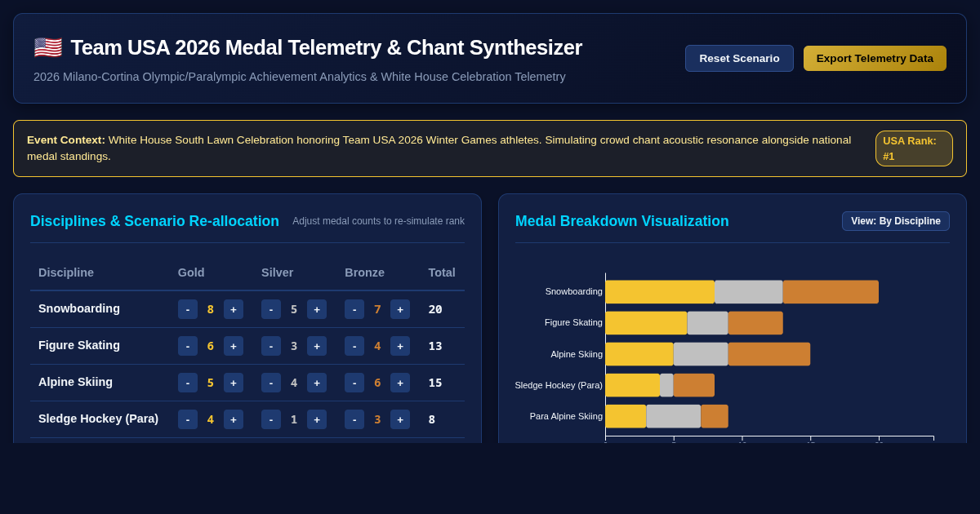Decrease Figure Skating silver count
This screenshot has width=980, height=514.
click(271, 346)
